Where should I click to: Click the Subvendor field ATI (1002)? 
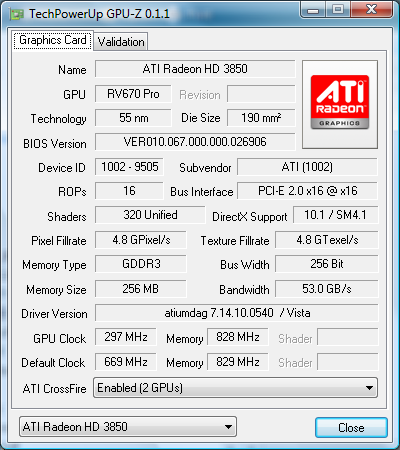[x=307, y=167]
